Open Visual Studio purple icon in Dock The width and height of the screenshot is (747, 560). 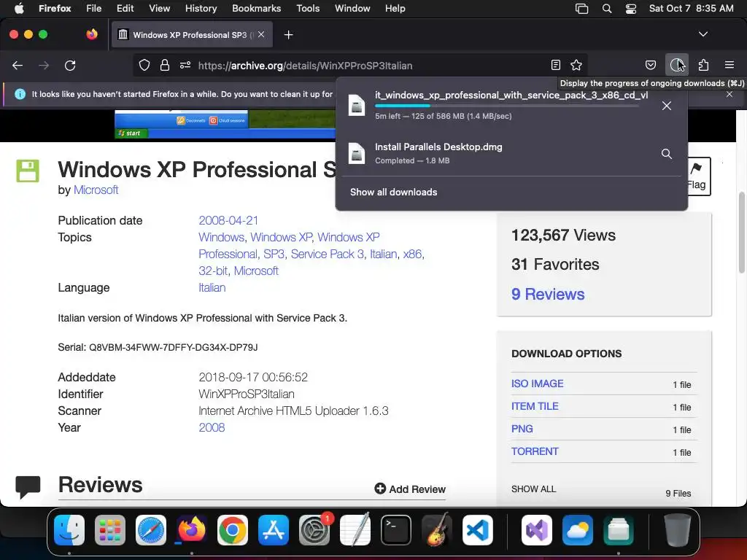tap(537, 530)
